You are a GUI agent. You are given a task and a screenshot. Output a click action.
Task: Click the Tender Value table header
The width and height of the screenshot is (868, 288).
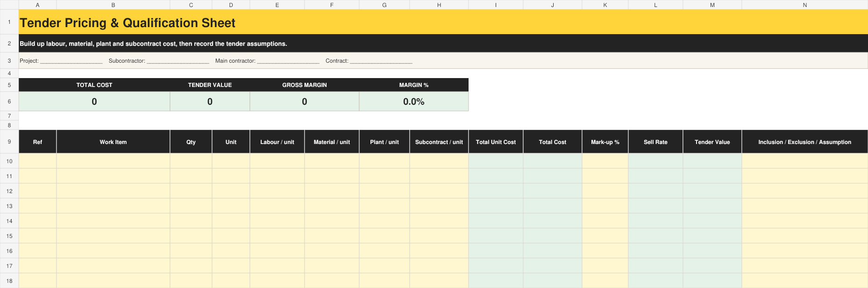pyautogui.click(x=712, y=142)
